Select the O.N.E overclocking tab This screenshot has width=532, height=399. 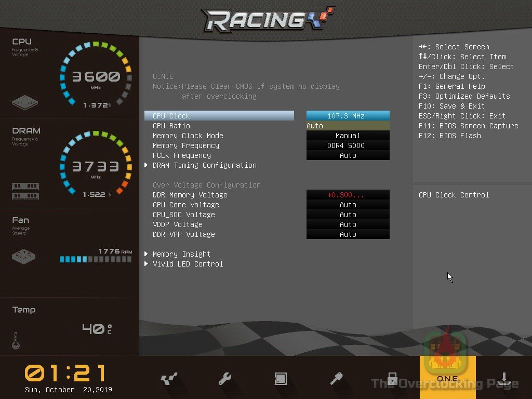tap(447, 377)
